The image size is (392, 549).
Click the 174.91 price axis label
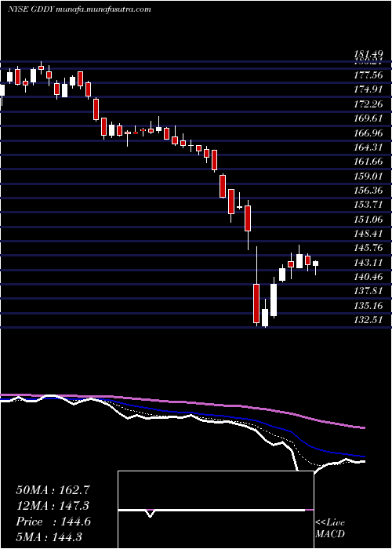[368, 89]
